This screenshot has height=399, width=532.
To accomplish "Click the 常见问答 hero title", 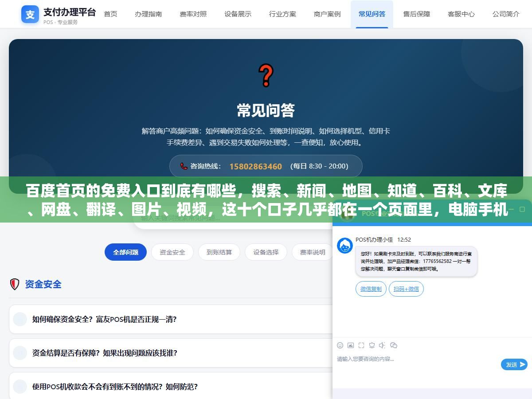I will click(266, 110).
